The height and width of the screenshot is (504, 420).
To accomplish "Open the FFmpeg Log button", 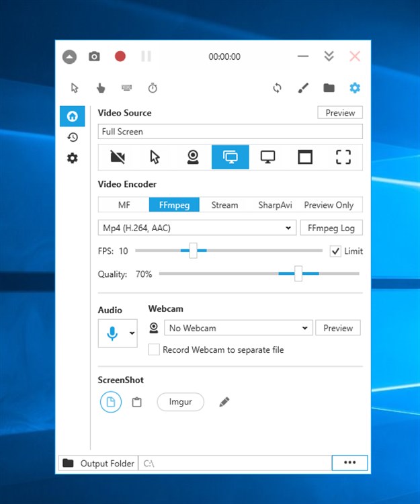I will 331,228.
